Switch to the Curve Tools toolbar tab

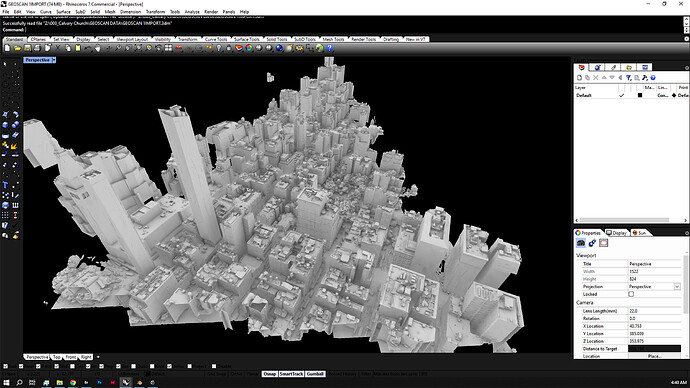[216, 39]
